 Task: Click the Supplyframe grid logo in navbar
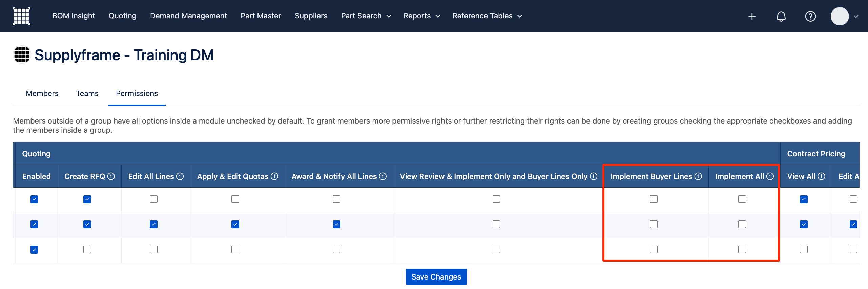(21, 16)
